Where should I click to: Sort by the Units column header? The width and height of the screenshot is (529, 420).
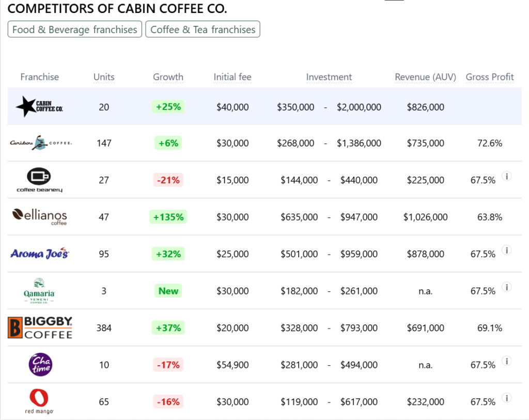104,77
